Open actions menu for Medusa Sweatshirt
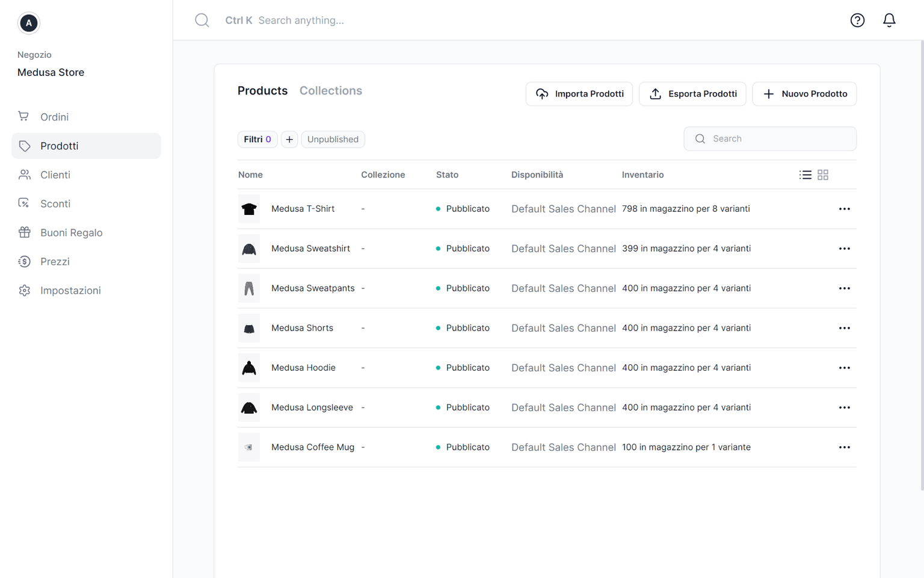 pos(845,249)
